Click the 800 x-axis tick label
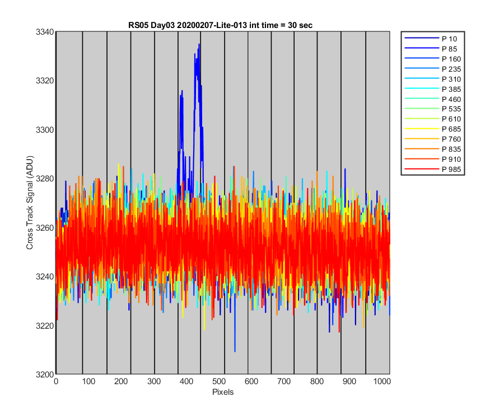Screen dimensions: 504x420 (317, 381)
